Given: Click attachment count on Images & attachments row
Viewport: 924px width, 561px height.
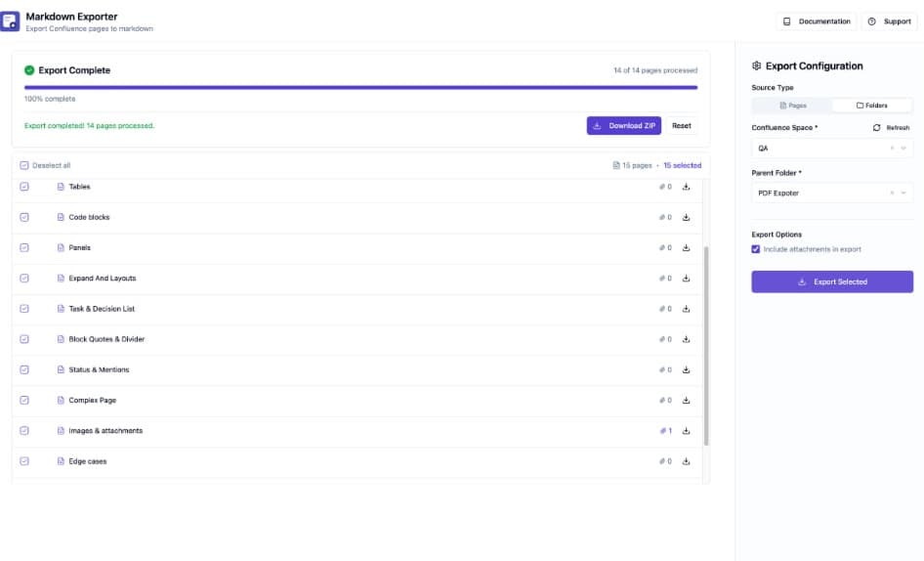Looking at the screenshot, I should [x=666, y=431].
